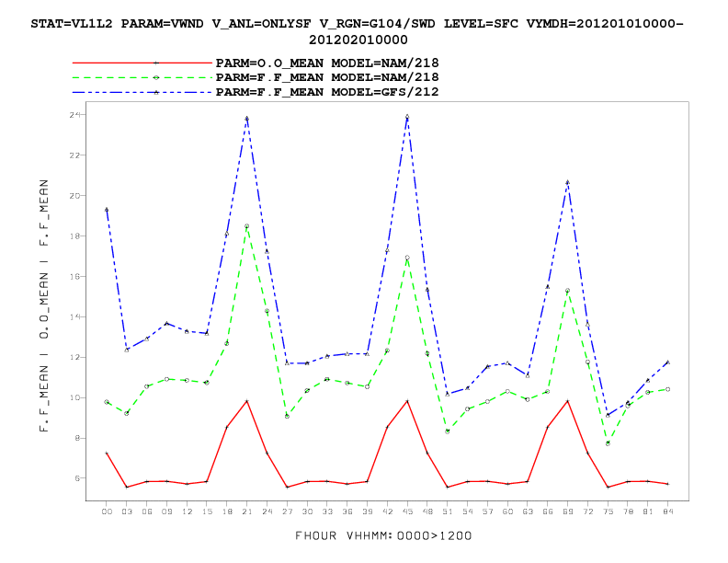728x563 pixels.
Task: Click x-axis tick label 81
Action: tap(648, 511)
